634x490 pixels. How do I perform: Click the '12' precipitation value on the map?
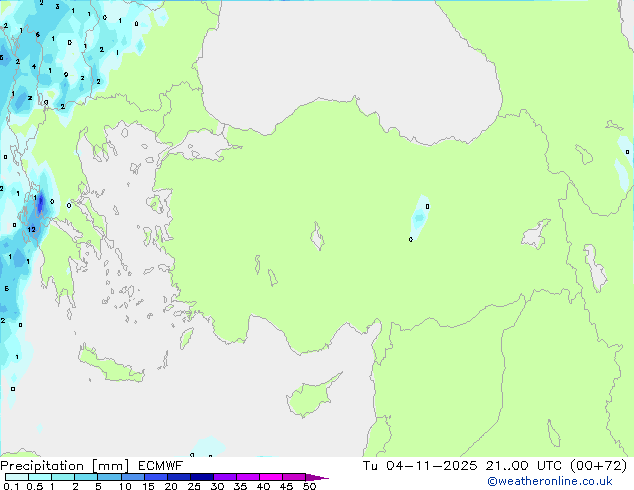[32, 229]
